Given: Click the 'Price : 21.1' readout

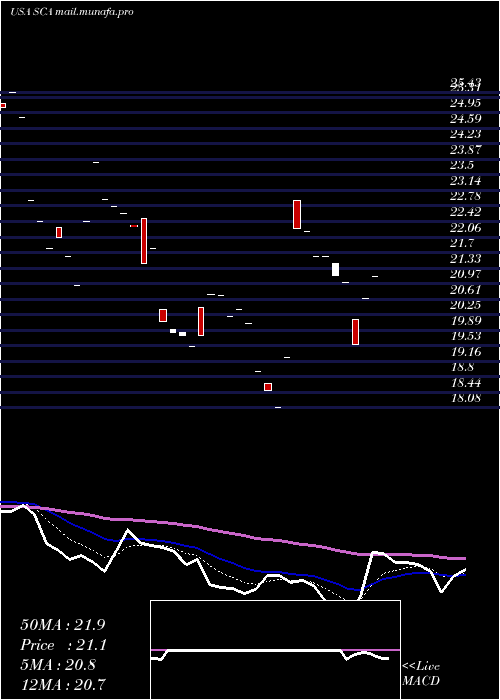Looking at the screenshot, I should point(62,645).
